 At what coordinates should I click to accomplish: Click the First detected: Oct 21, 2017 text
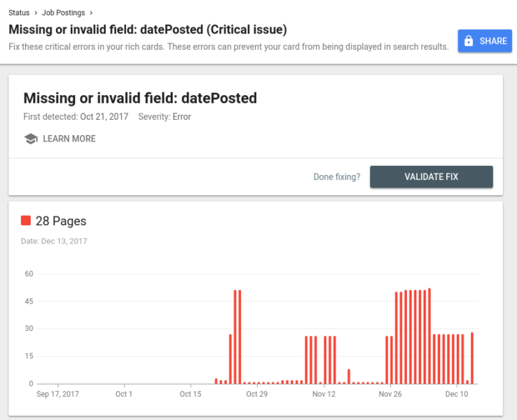76,117
